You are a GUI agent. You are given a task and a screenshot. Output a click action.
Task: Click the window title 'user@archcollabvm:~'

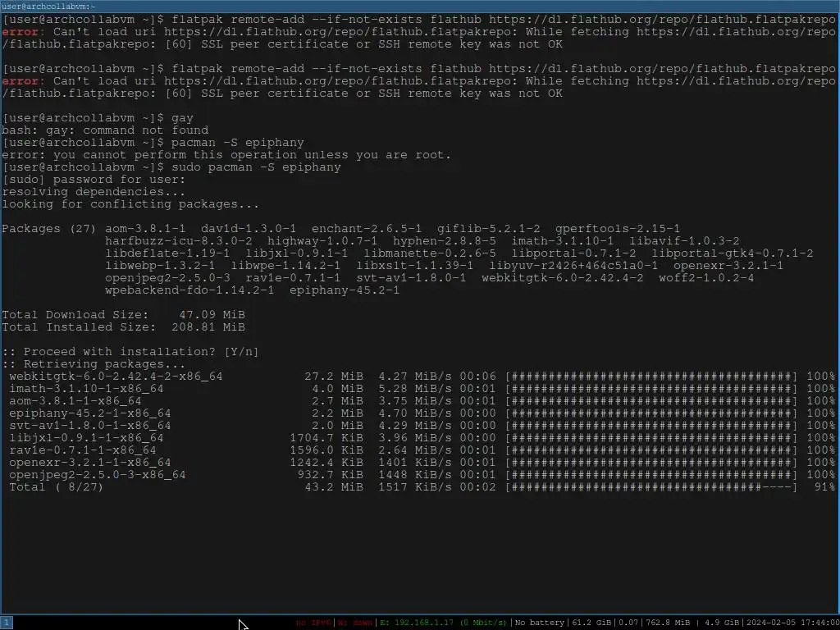click(x=48, y=7)
